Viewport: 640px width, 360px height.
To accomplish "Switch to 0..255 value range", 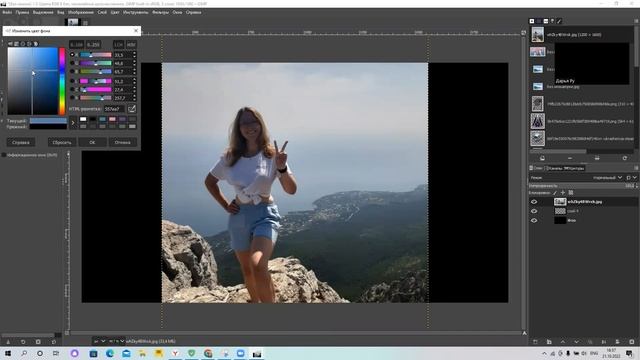I will [93, 44].
